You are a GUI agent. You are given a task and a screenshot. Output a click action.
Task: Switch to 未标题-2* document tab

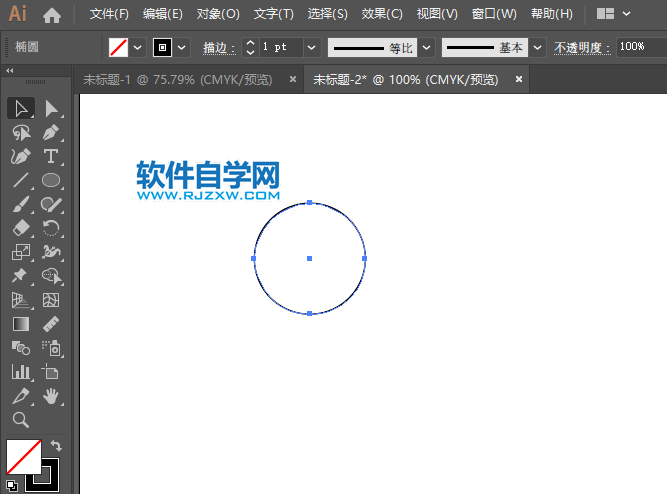[405, 80]
